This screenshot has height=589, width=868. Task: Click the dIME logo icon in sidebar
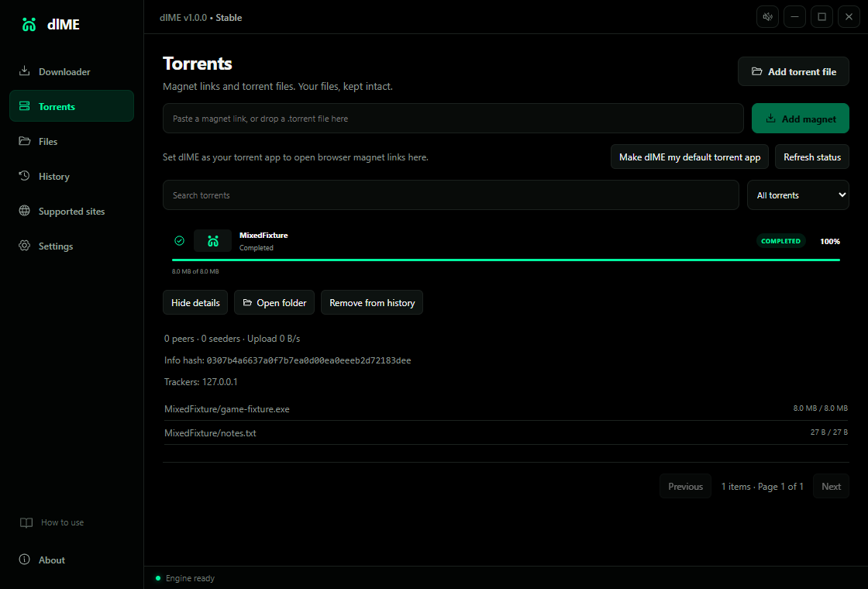click(x=29, y=24)
